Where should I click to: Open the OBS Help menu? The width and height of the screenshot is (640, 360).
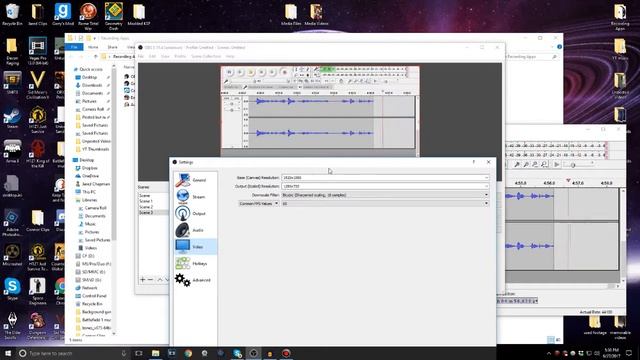click(230, 56)
